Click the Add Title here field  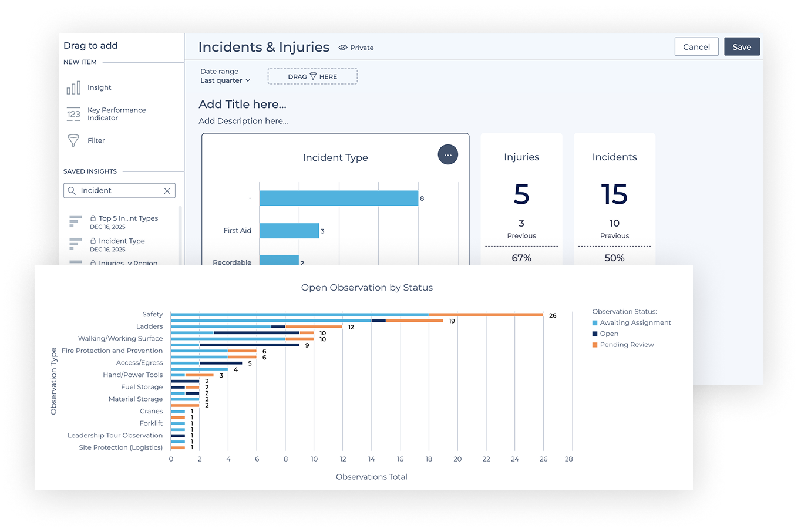click(x=242, y=104)
